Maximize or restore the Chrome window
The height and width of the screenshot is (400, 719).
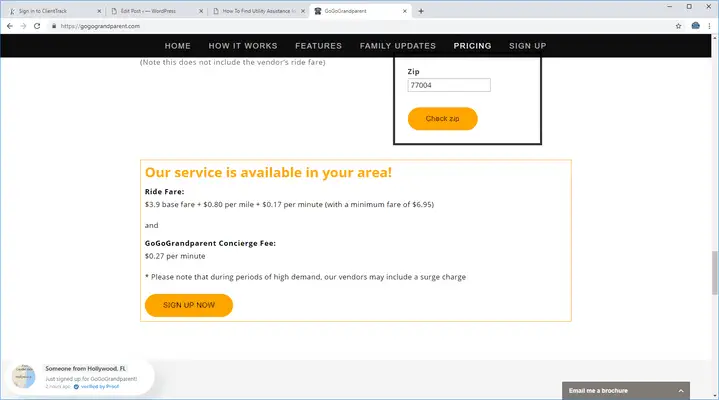pyautogui.click(x=689, y=6)
